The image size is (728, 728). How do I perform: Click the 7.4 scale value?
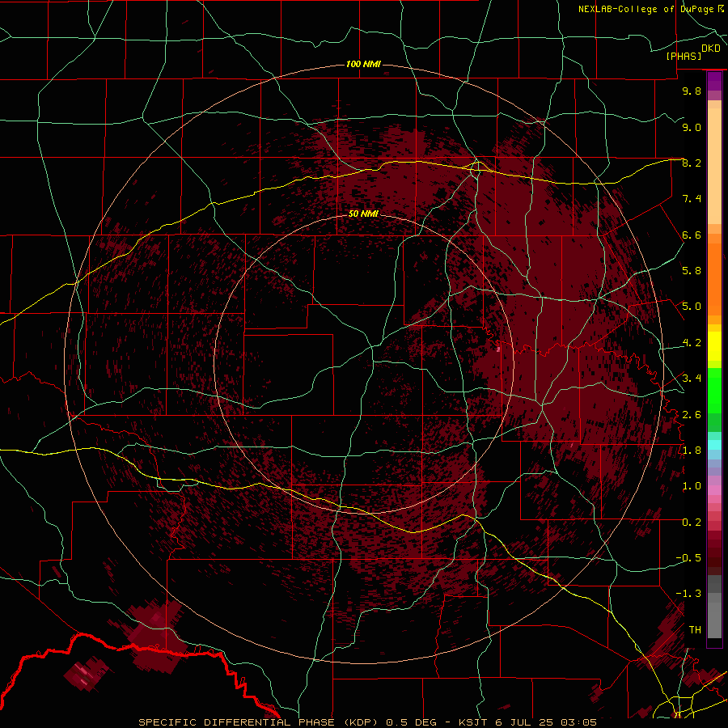pyautogui.click(x=692, y=199)
